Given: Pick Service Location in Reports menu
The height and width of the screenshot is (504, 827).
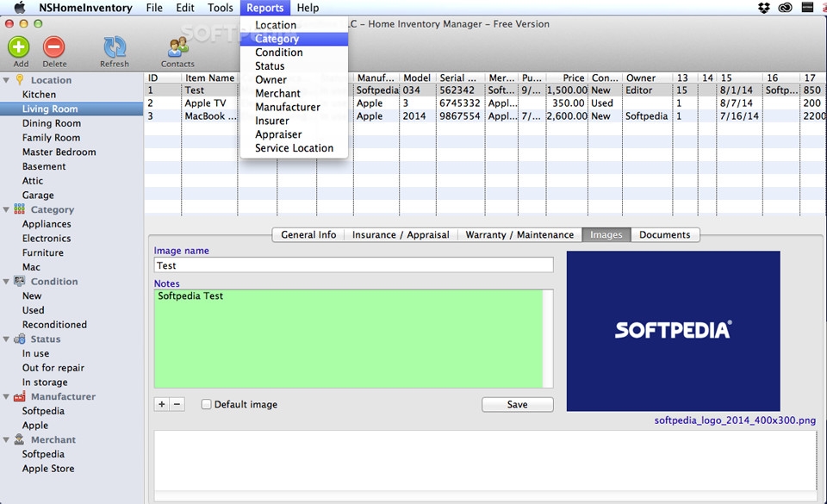Looking at the screenshot, I should [294, 148].
